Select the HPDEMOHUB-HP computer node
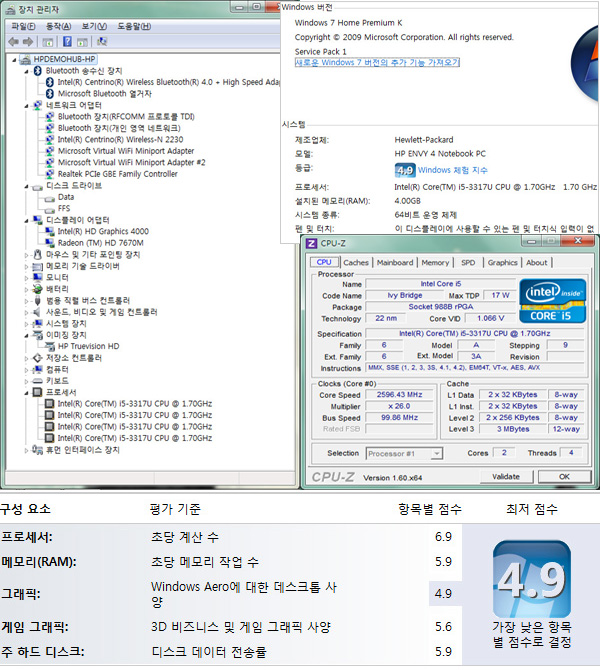Screen dimensions: 600x670 (64, 59)
